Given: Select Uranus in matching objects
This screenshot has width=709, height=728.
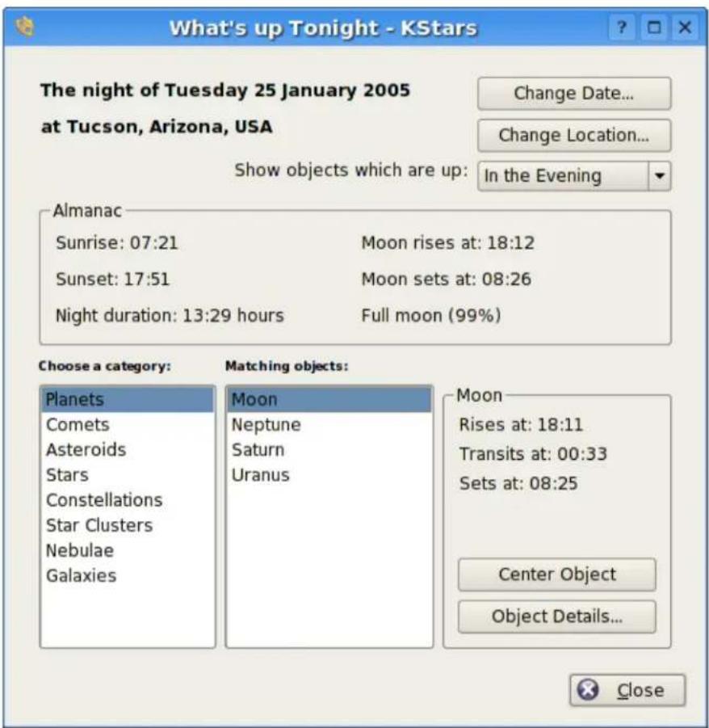Looking at the screenshot, I should (x=329, y=475).
